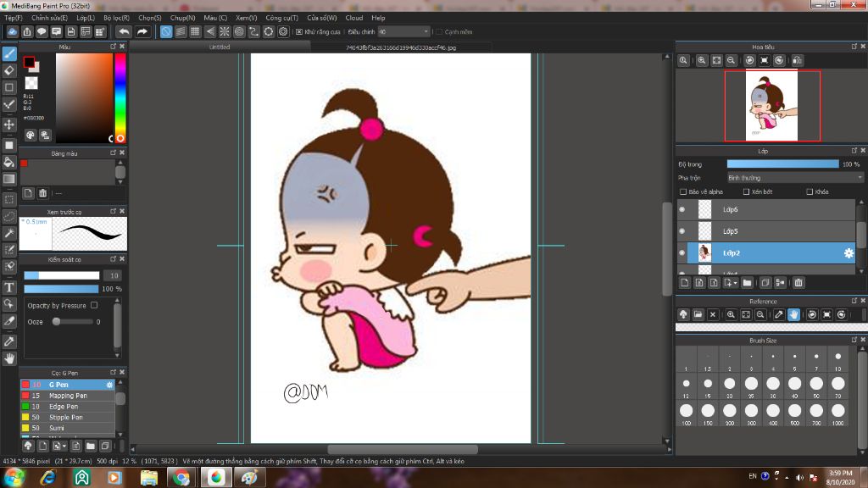Open Lớp2 layer settings gear
The image size is (868, 488).
849,252
